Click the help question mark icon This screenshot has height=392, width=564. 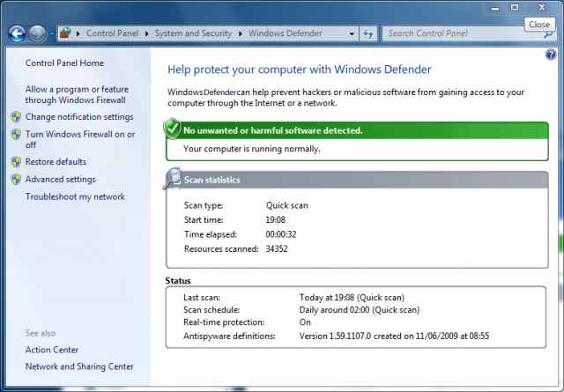point(551,54)
